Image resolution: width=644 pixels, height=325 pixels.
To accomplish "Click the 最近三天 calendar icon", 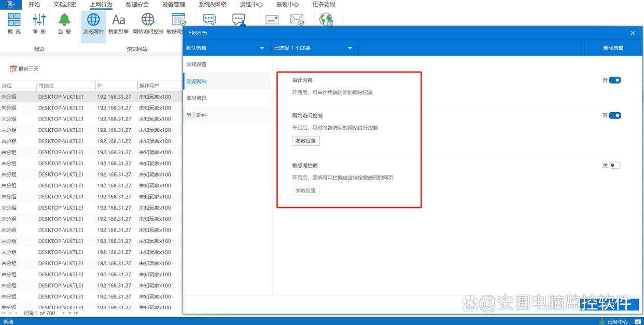I will 14,69.
